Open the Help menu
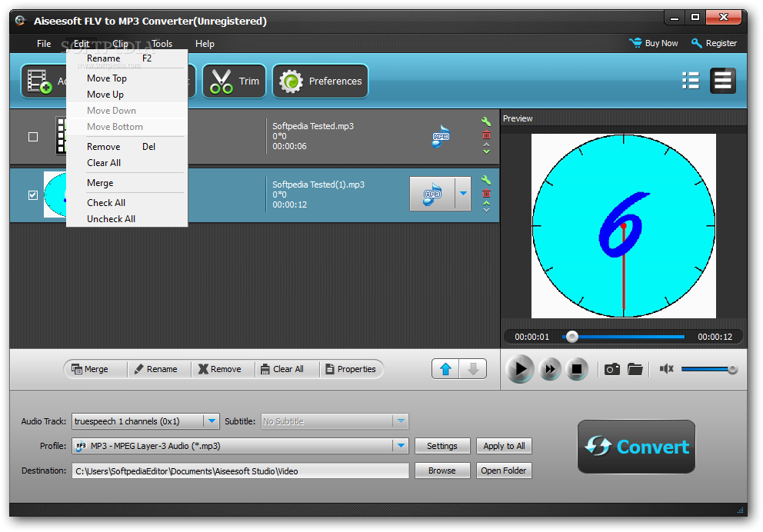 click(x=205, y=44)
